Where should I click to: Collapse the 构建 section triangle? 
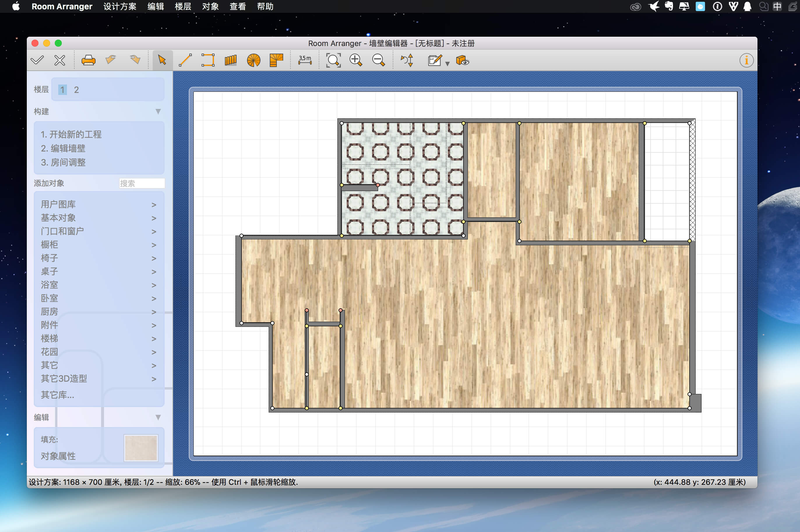point(158,111)
